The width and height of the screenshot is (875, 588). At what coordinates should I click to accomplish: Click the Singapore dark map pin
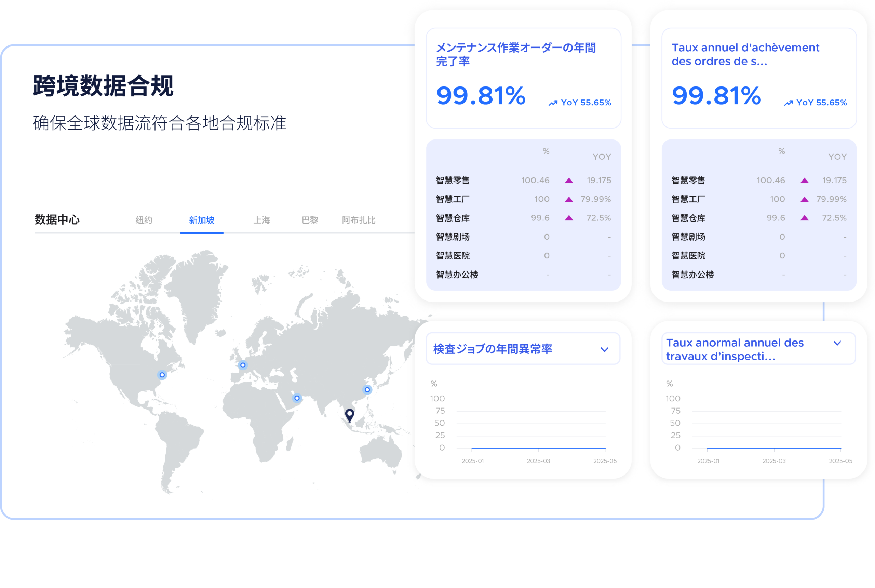[349, 414]
